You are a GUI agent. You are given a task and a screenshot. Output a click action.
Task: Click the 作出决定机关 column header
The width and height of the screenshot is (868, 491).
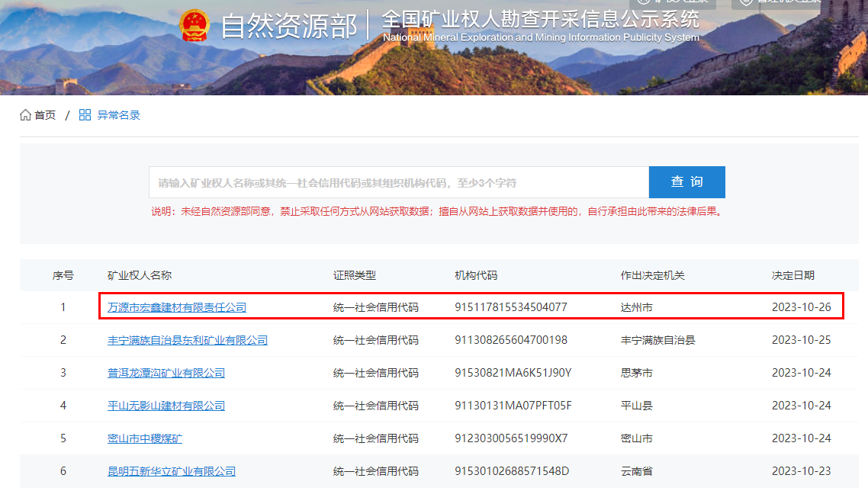pyautogui.click(x=653, y=275)
